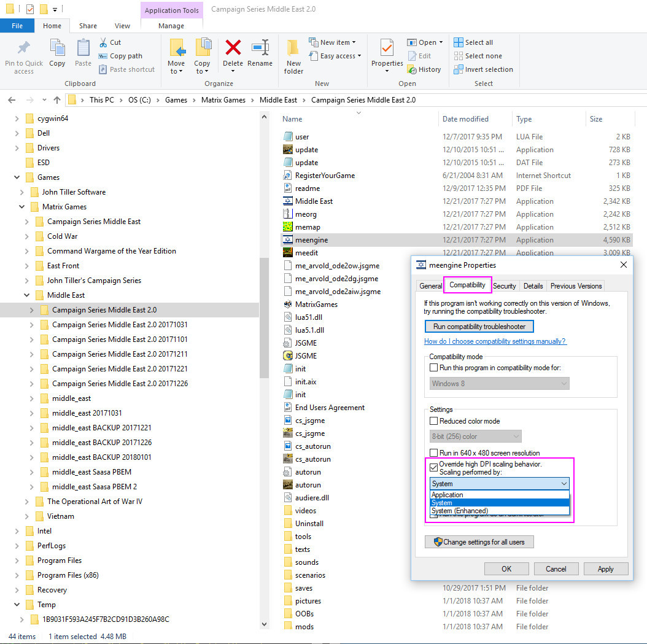Screen dimensions: 647x644
Task: Enable Run in 640 x 480 screen resolution
Action: point(433,452)
